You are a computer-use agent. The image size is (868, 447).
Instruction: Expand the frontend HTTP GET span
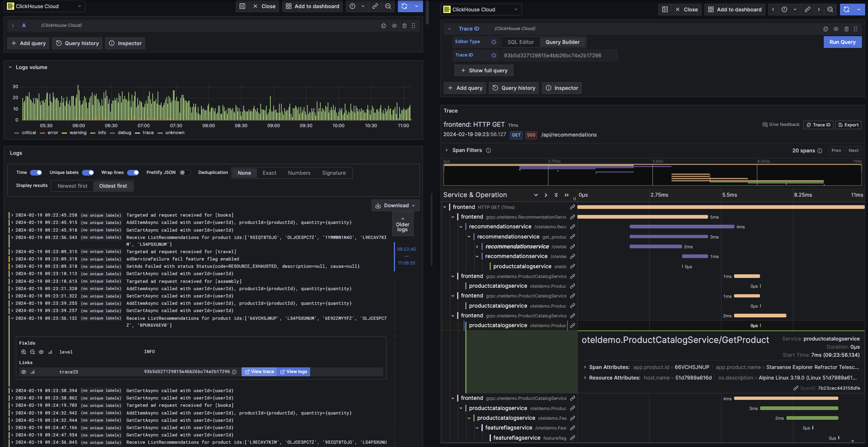tap(445, 207)
